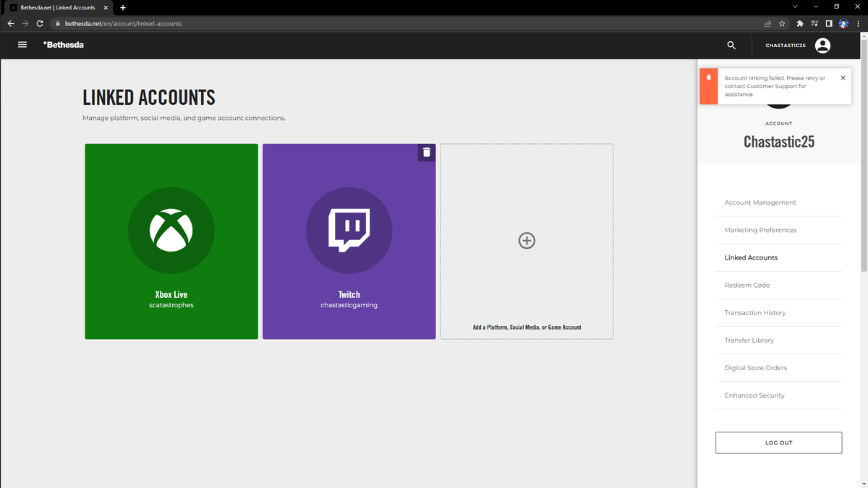Open Enhanced Security settings
The height and width of the screenshot is (488, 868).
tap(754, 395)
